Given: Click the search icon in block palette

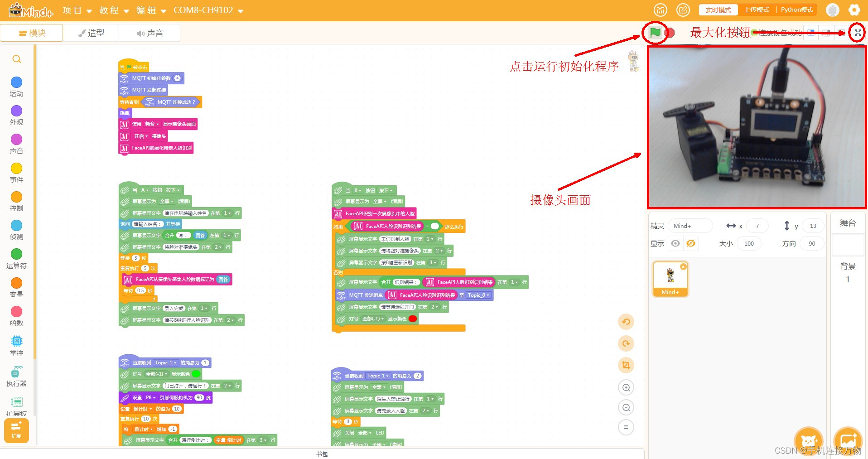Looking at the screenshot, I should coord(17,59).
